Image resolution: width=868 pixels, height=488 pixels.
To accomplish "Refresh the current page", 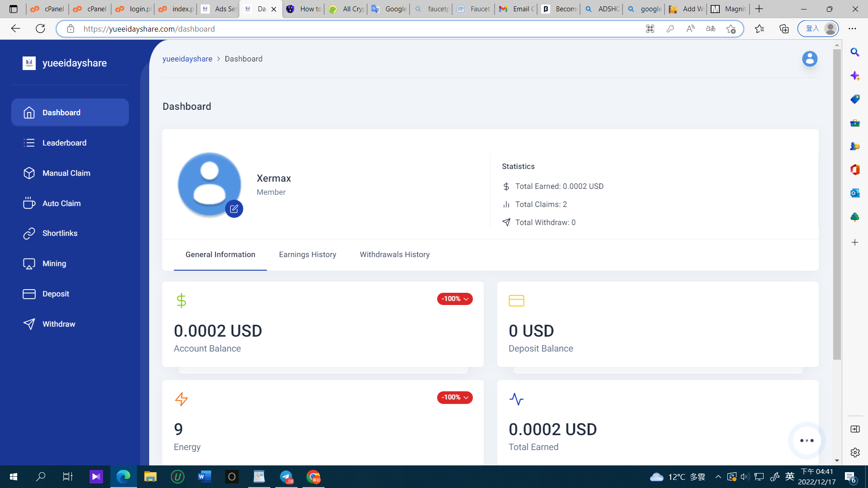I will pos(40,29).
